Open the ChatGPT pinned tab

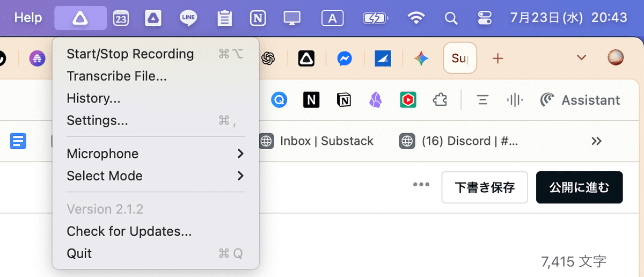pyautogui.click(x=268, y=58)
